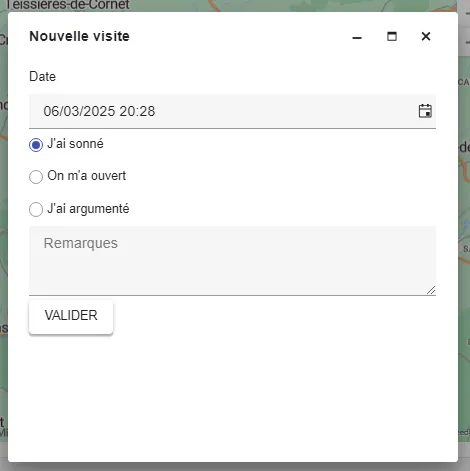Click the J'ai argumenté label text
Image resolution: width=470 pixels, height=471 pixels.
point(88,209)
